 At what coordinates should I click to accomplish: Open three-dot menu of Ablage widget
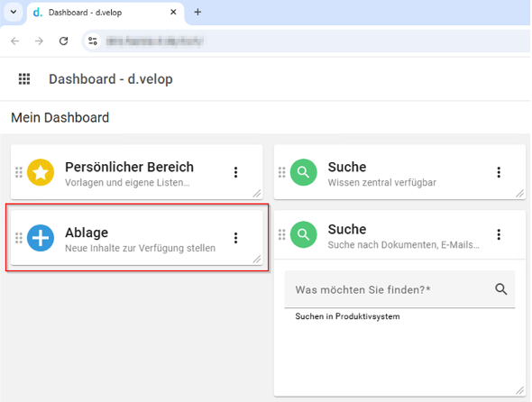tap(236, 238)
